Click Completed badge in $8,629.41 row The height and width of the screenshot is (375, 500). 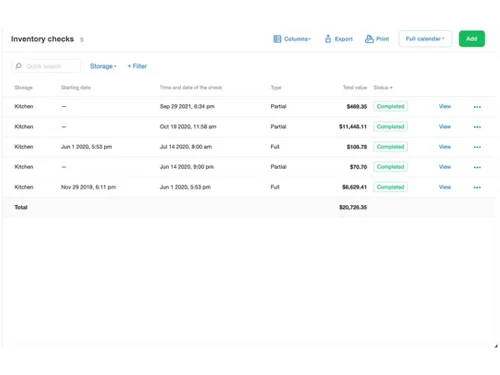coord(390,187)
